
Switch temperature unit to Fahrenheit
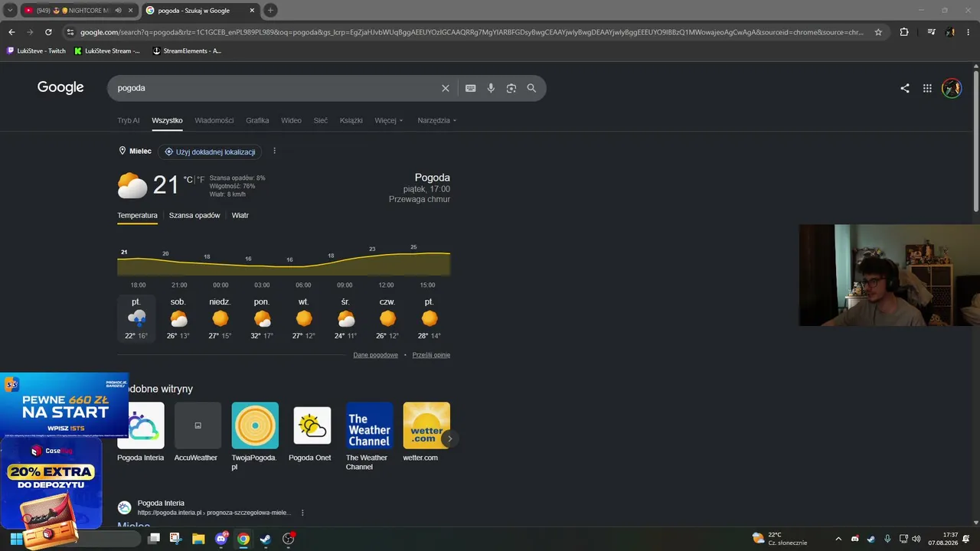pyautogui.click(x=201, y=180)
